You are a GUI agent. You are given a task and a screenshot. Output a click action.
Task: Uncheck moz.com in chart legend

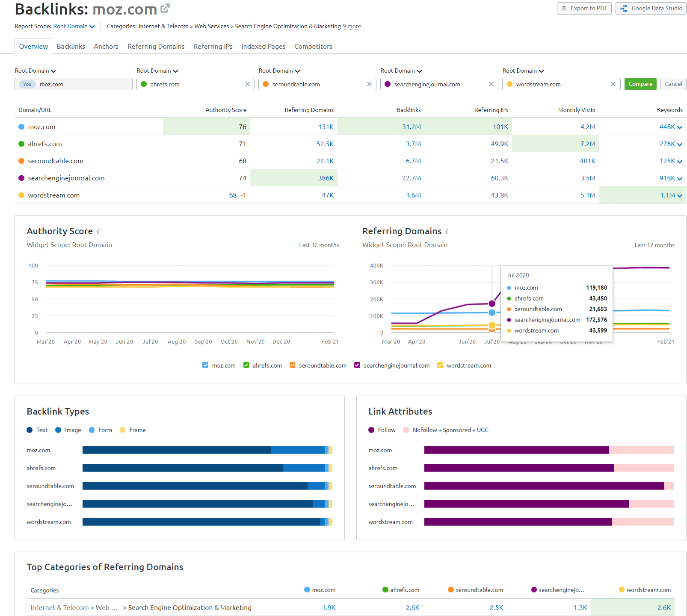205,365
